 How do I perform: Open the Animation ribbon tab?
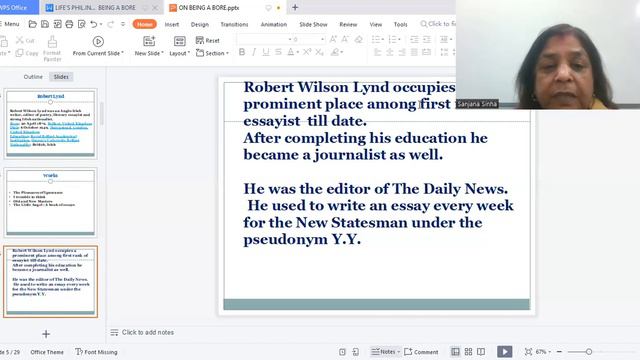tap(274, 24)
